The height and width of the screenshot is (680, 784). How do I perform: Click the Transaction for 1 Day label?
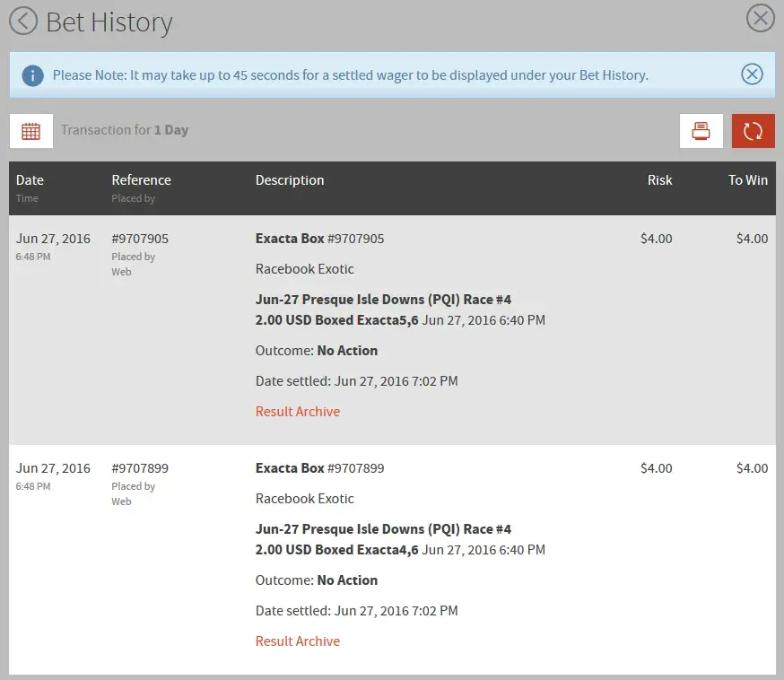click(125, 130)
